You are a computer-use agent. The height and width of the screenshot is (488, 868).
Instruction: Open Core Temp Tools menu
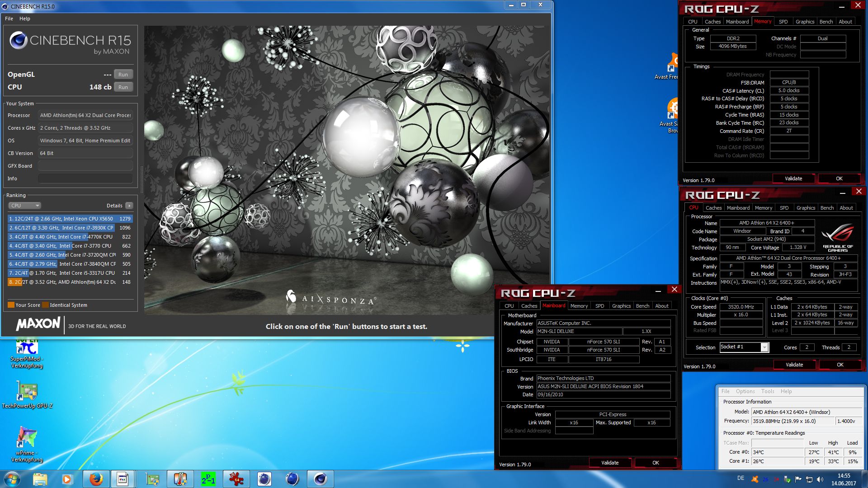(768, 391)
